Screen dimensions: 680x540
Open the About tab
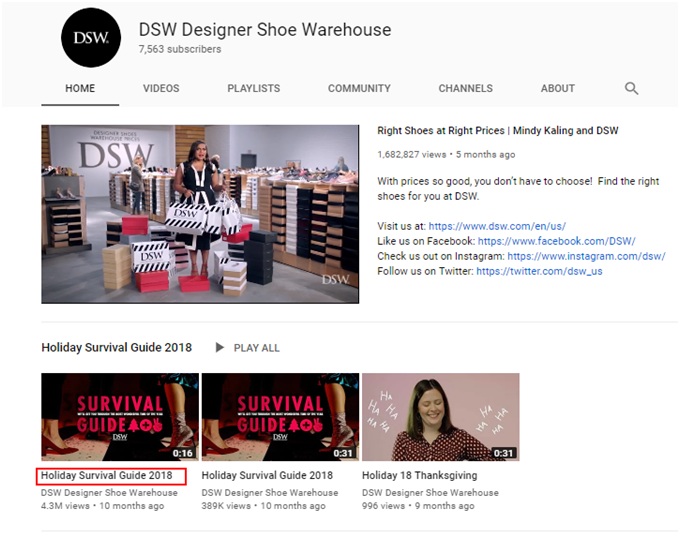(557, 88)
